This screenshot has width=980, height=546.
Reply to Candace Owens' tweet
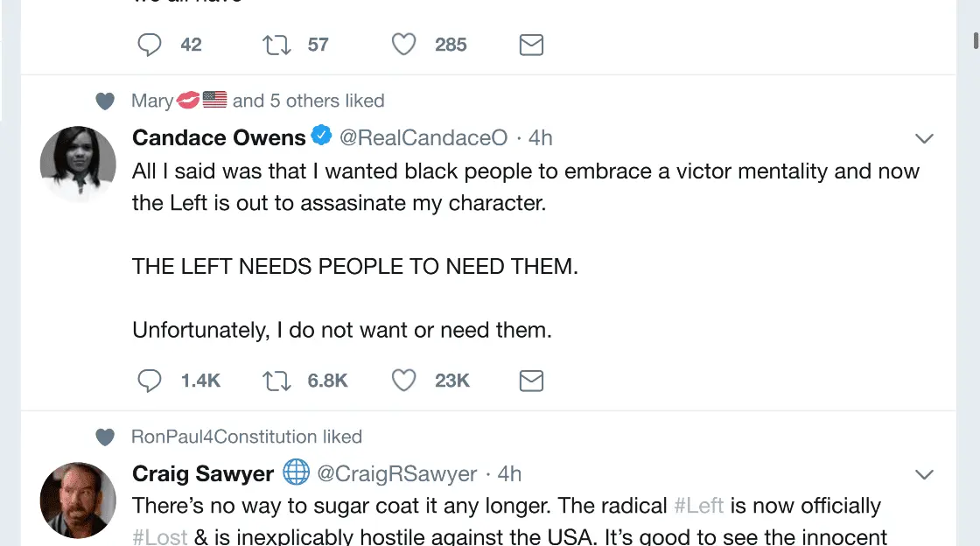click(150, 381)
